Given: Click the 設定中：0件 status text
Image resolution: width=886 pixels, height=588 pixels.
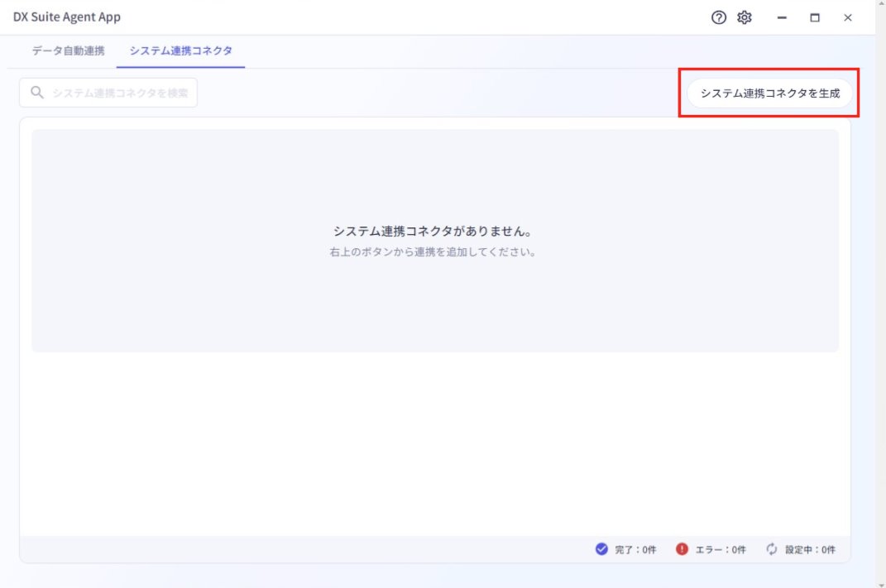Looking at the screenshot, I should point(810,550).
